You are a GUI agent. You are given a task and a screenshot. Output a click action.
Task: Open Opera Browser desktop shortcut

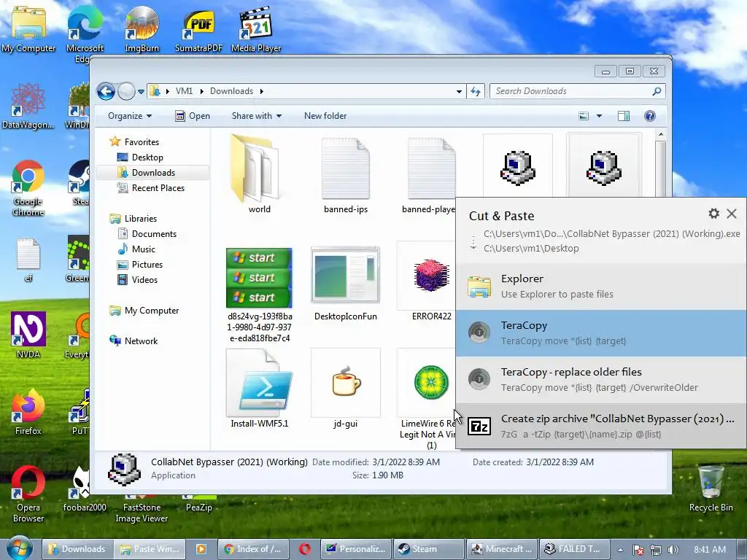point(28,494)
